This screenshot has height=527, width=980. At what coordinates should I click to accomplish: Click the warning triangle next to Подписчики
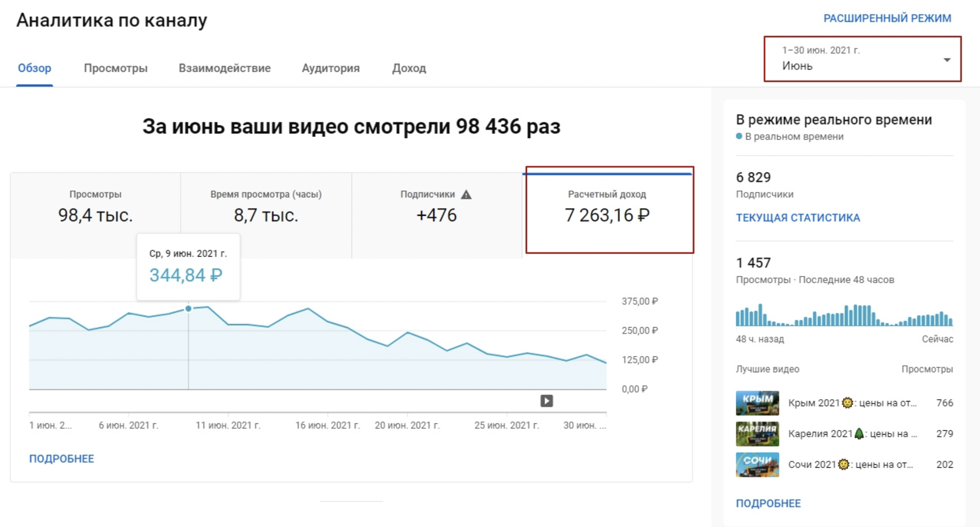coord(466,195)
